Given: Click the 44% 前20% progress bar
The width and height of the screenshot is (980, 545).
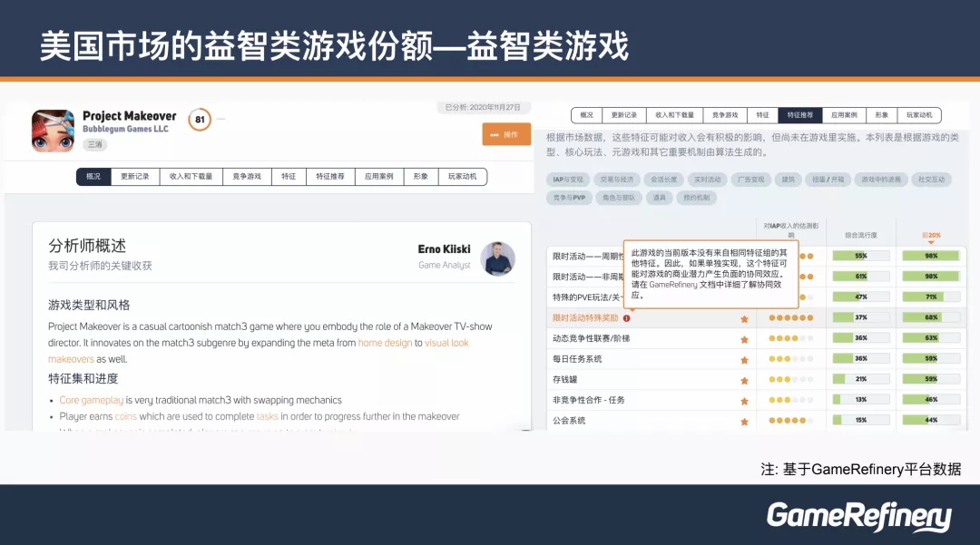Looking at the screenshot, I should [931, 420].
